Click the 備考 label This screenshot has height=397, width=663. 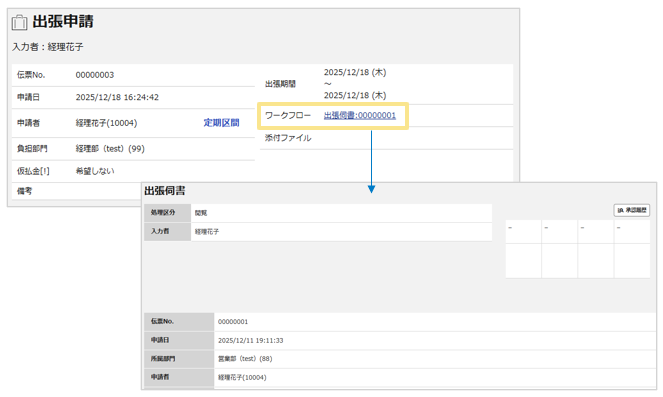25,191
